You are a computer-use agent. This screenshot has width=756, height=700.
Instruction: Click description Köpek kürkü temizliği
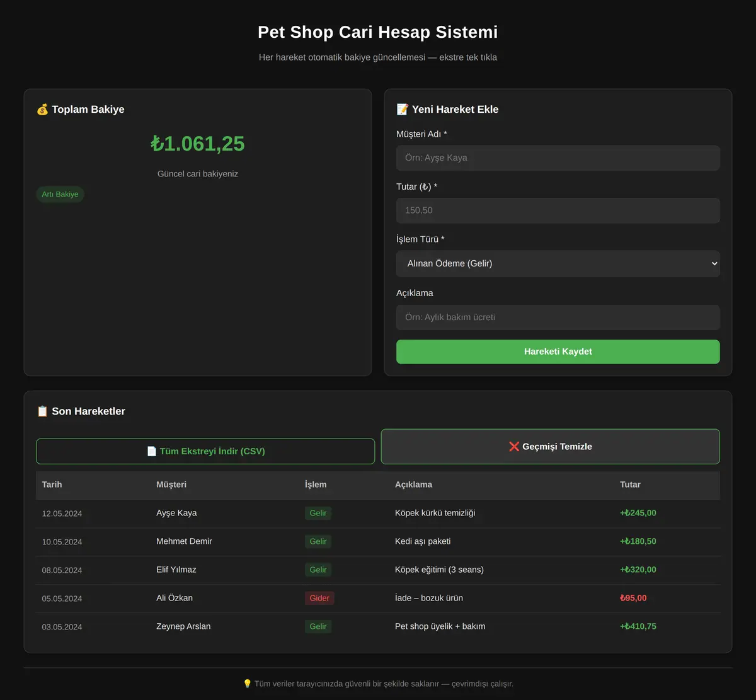[x=435, y=513]
